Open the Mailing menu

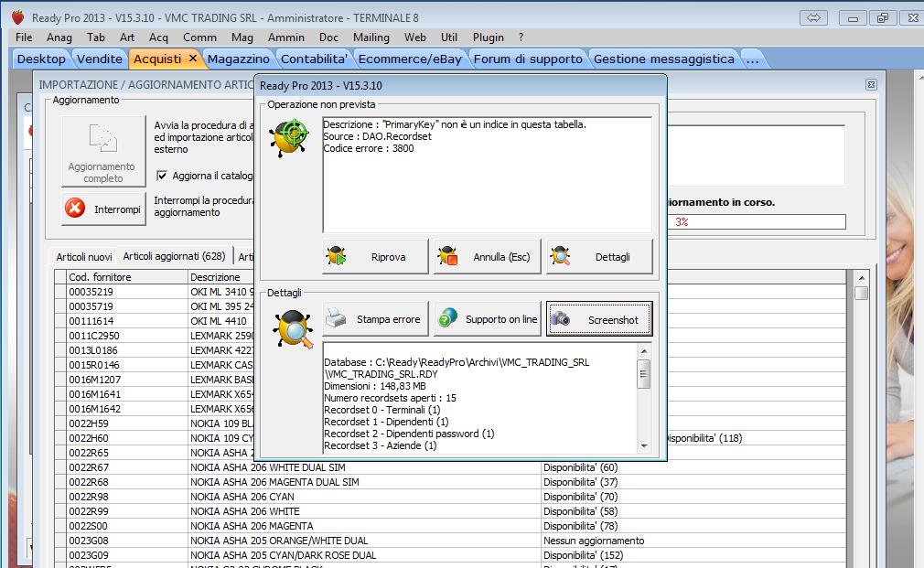pos(371,38)
